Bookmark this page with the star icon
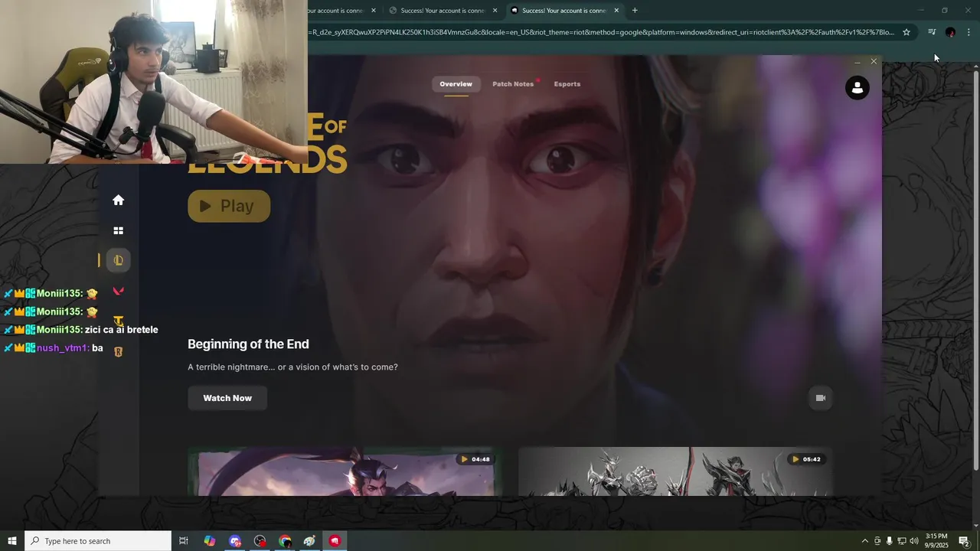Image resolution: width=980 pixels, height=551 pixels. point(906,32)
